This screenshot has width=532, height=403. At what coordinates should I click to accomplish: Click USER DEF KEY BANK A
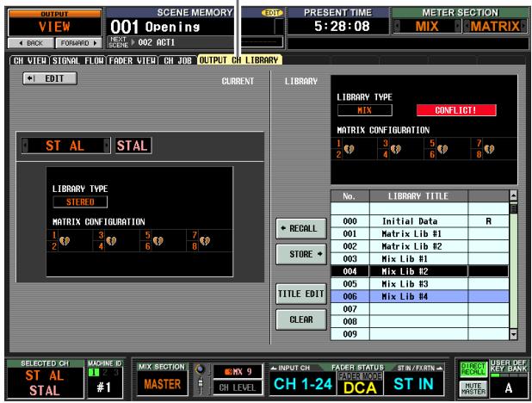[x=508, y=387]
